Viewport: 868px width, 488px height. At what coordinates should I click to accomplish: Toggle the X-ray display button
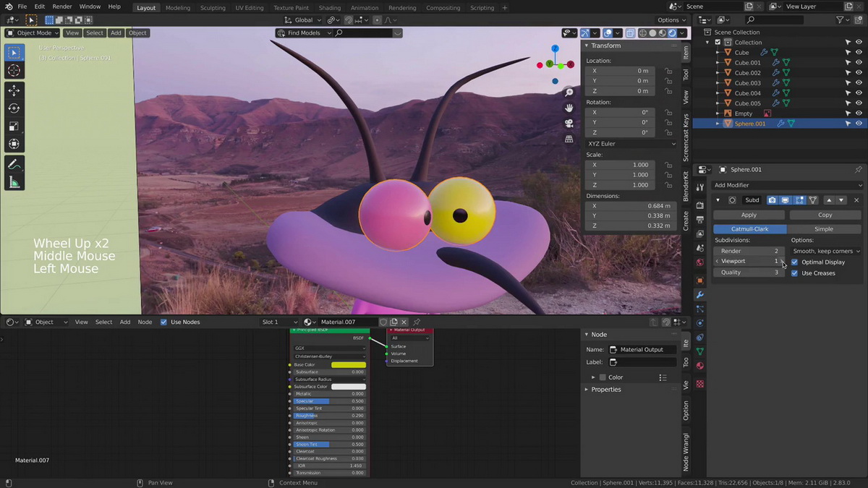[631, 33]
